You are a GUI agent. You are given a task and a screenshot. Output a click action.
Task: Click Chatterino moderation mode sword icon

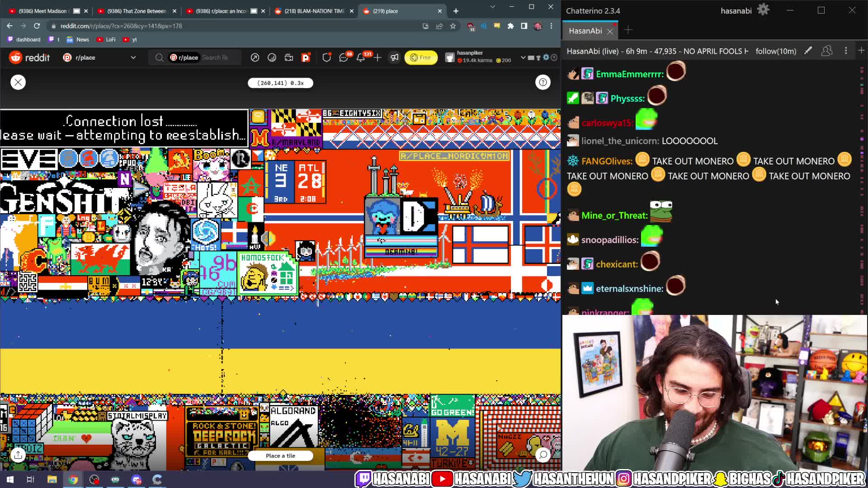tap(808, 51)
